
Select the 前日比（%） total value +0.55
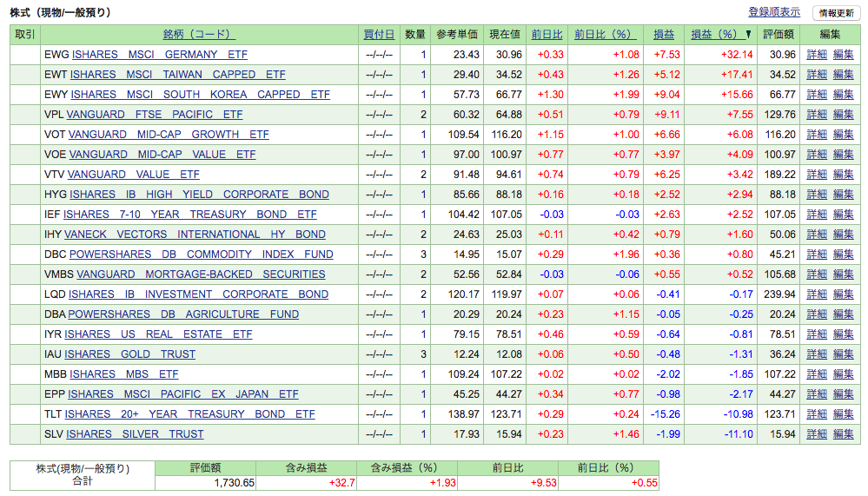tap(645, 483)
